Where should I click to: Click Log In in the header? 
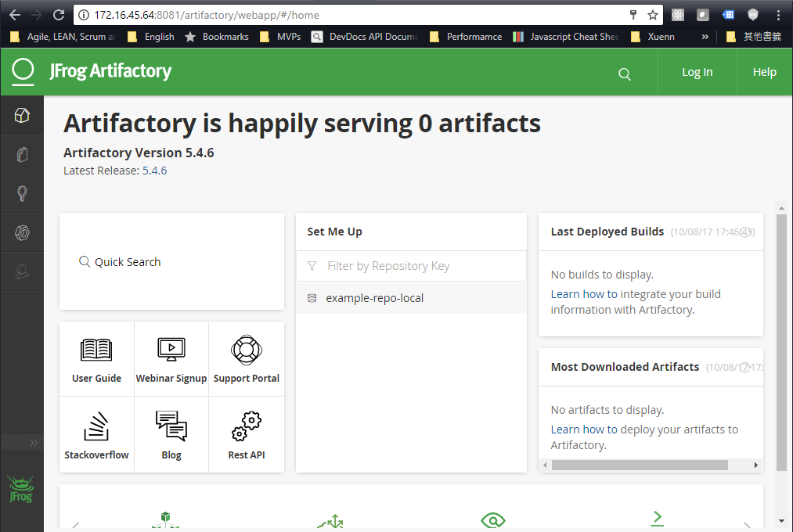(697, 72)
